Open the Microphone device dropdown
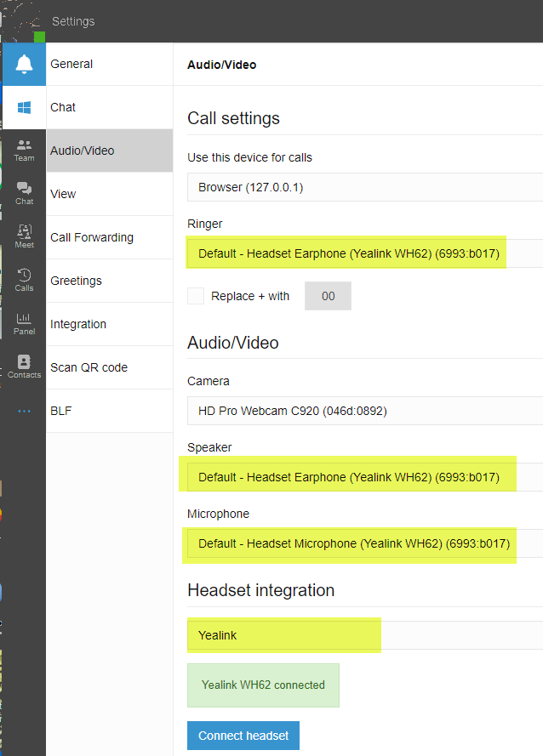Viewport: 543px width, 756px height. click(x=365, y=544)
